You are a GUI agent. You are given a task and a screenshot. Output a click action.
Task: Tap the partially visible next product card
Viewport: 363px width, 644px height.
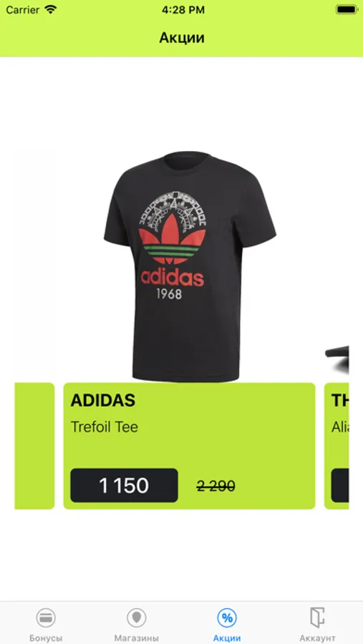(337, 446)
